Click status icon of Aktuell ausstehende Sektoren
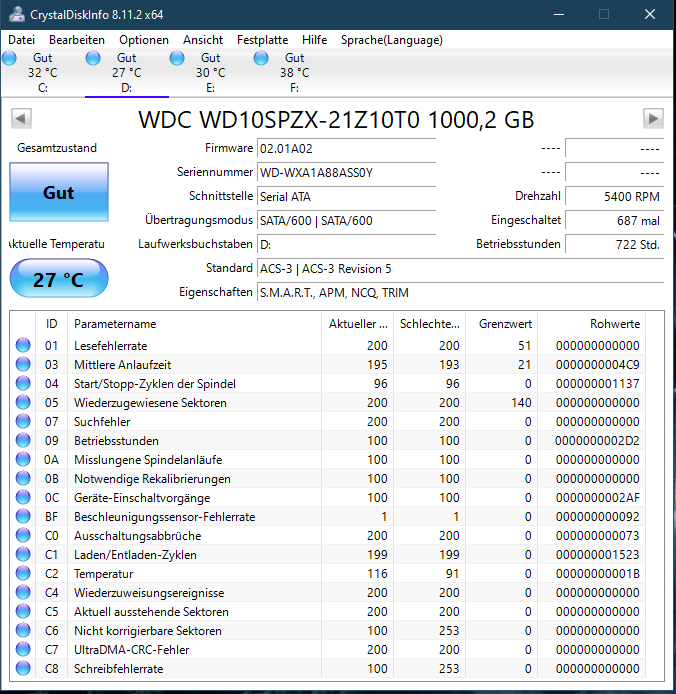Screen dimensions: 676x694 click(x=23, y=612)
